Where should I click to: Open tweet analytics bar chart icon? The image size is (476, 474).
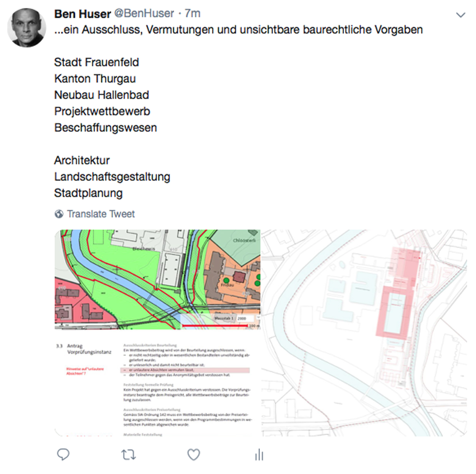click(x=259, y=454)
